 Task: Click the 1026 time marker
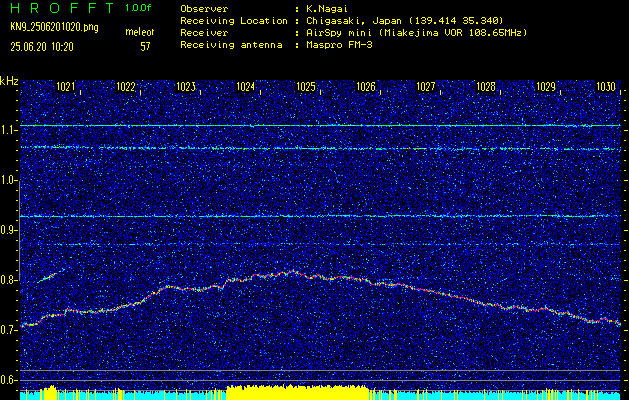coord(365,86)
